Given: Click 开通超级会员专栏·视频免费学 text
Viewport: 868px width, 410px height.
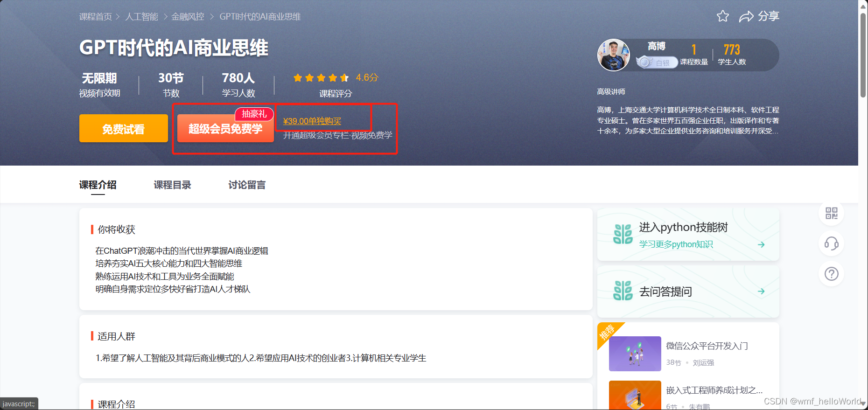Looking at the screenshot, I should [337, 135].
